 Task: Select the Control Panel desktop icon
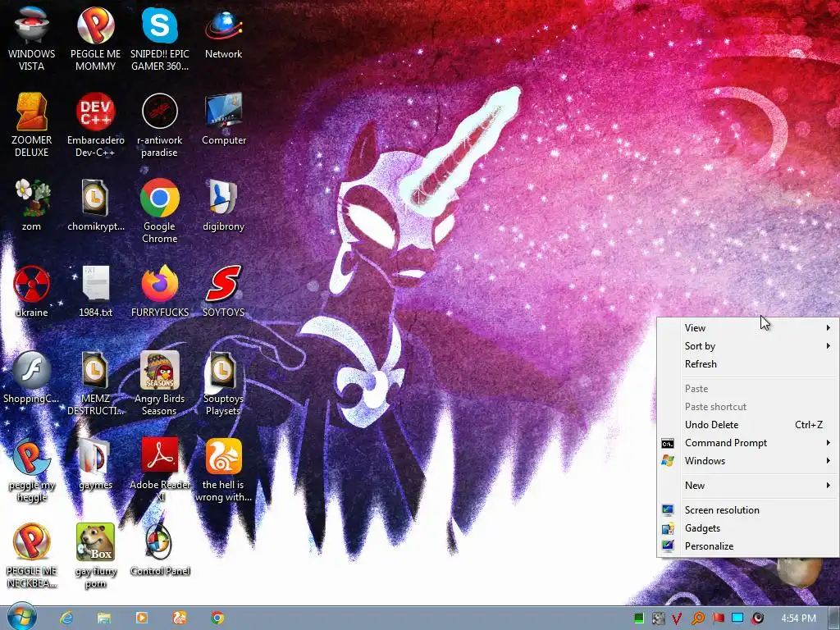[x=160, y=550]
